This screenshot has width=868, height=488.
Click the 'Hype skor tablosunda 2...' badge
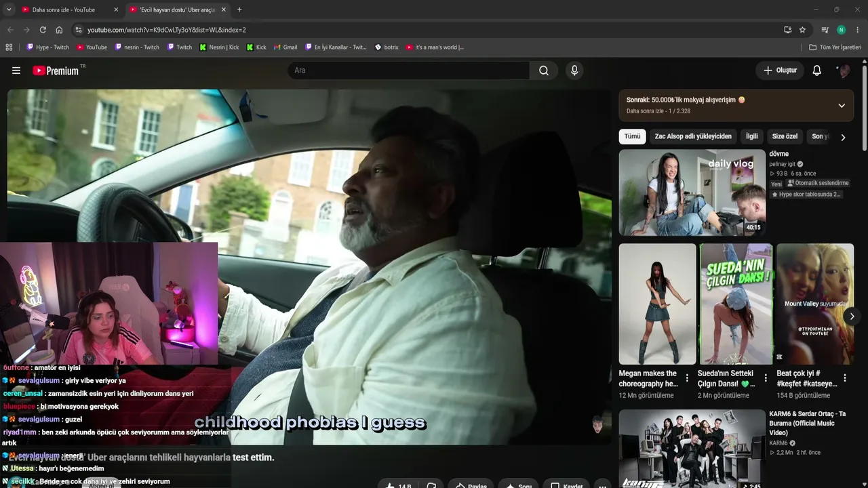[x=806, y=195]
